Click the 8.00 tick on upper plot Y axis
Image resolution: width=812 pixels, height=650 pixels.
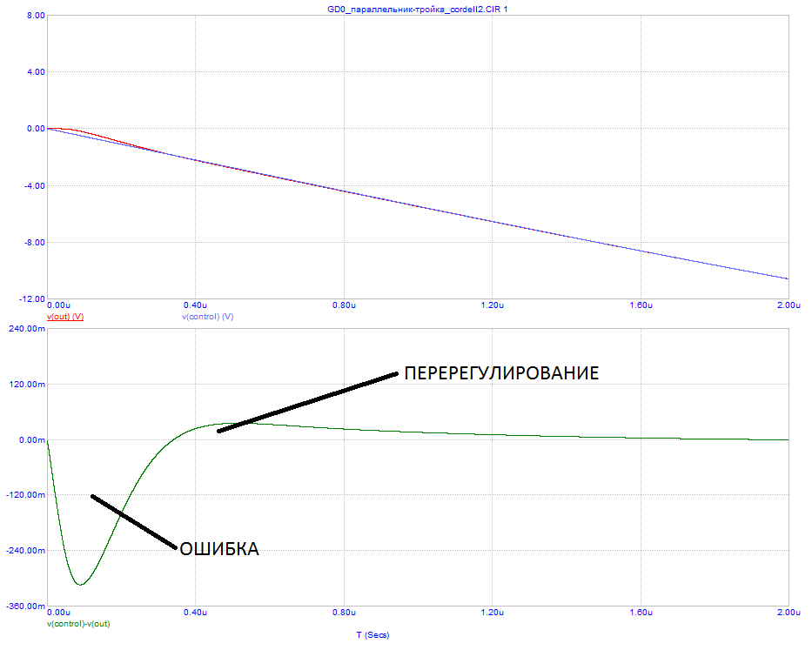(37, 16)
